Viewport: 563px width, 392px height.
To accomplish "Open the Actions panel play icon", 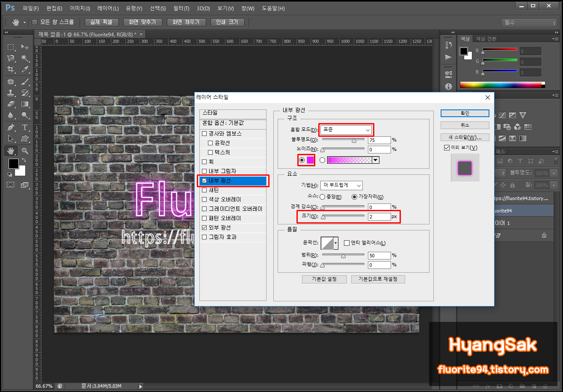I will (x=448, y=57).
